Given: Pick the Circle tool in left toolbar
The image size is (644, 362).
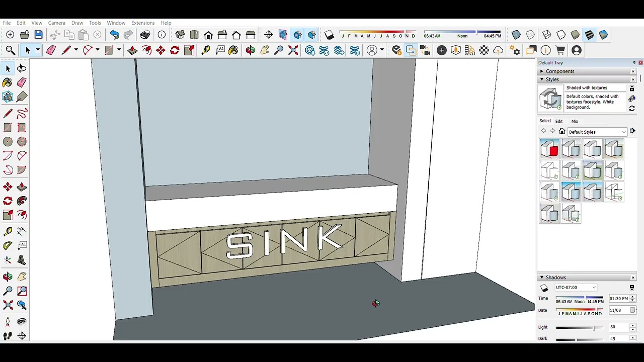Looking at the screenshot, I should tap(8, 142).
